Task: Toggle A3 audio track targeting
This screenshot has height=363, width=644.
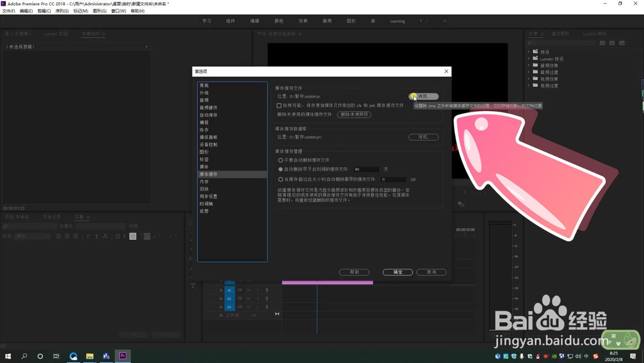Action: click(x=230, y=307)
